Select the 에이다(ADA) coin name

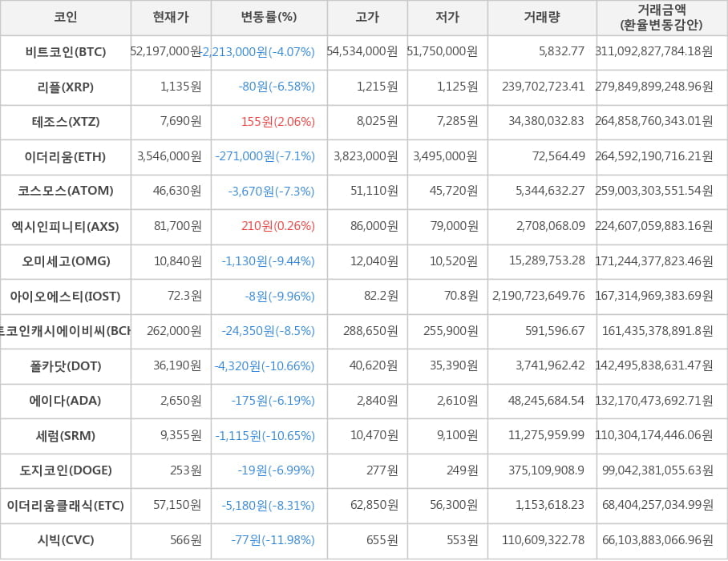coord(66,401)
